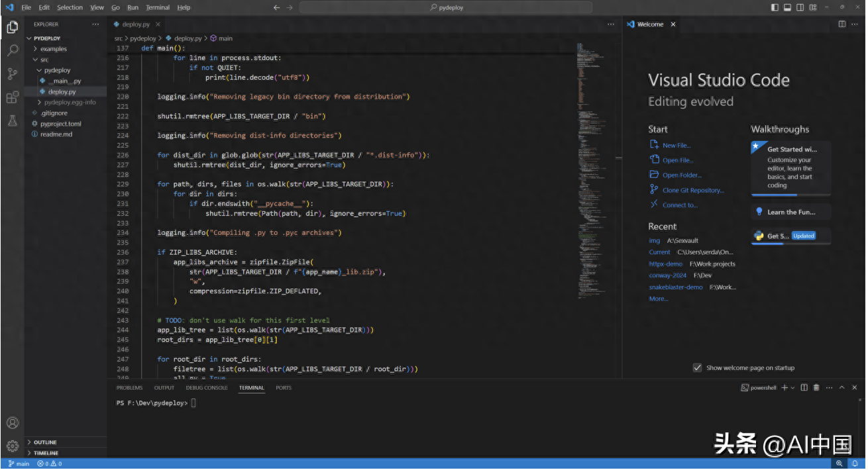The width and height of the screenshot is (868, 470).
Task: Open the launch profile dropdown next to plus
Action: point(792,387)
